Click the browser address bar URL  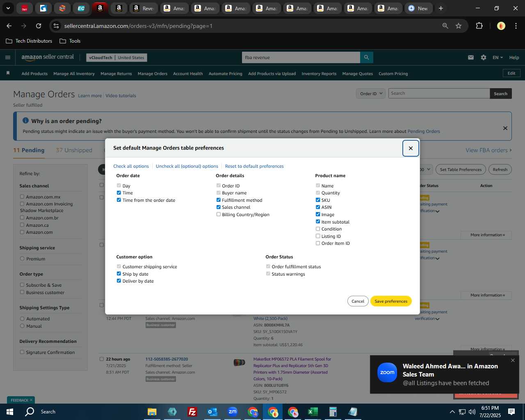[x=138, y=26]
